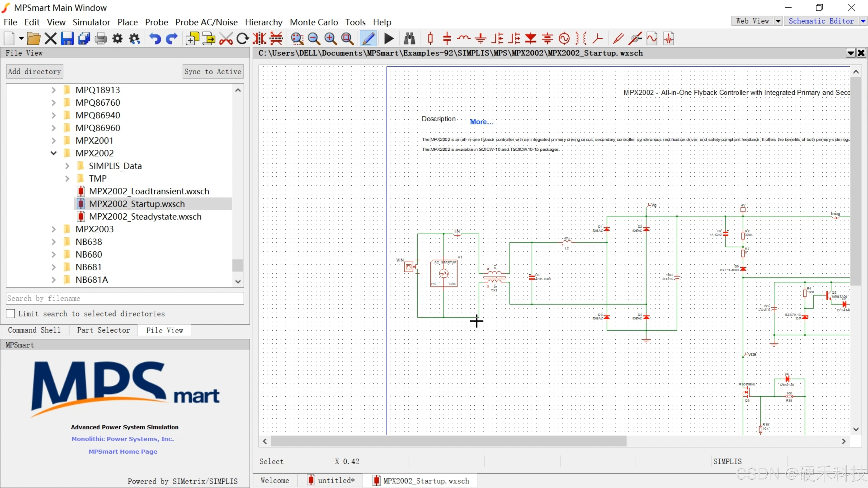Place a ground symbol from the toolbar
Screen dimensions: 868x488
(481, 39)
